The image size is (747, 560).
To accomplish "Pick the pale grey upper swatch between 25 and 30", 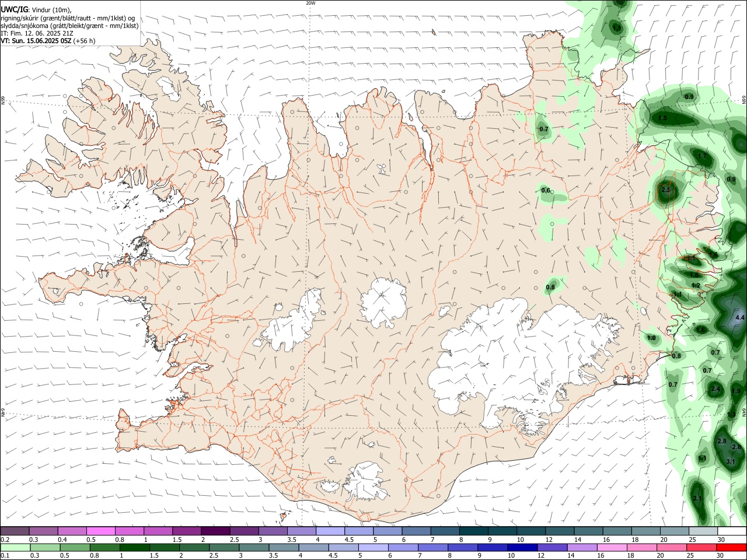I will coord(703,531).
